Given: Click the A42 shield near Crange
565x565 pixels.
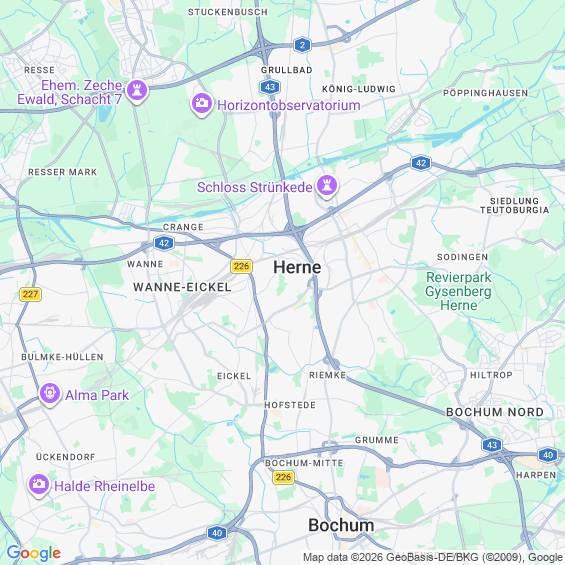Looking at the screenshot, I should click(164, 243).
